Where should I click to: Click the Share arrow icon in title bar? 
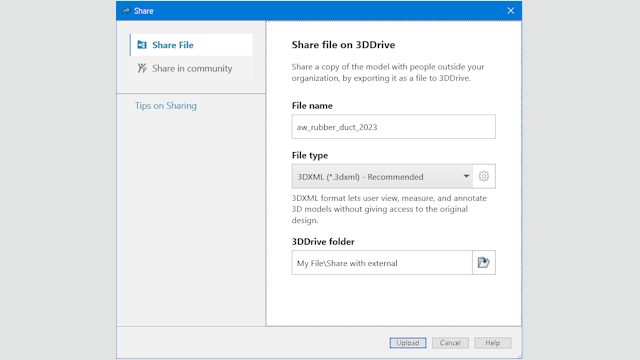(126, 11)
